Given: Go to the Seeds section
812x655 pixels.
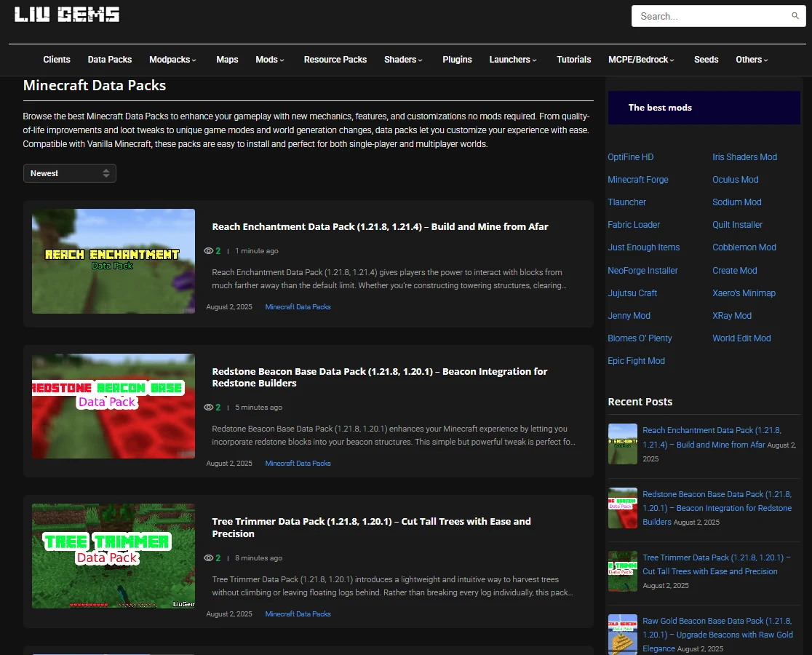Looking at the screenshot, I should 706,60.
